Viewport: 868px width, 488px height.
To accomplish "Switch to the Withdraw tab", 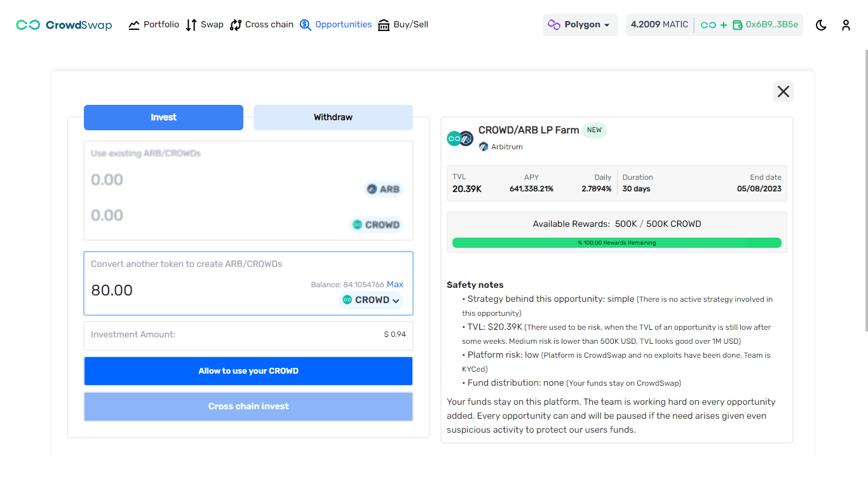I will pos(333,118).
